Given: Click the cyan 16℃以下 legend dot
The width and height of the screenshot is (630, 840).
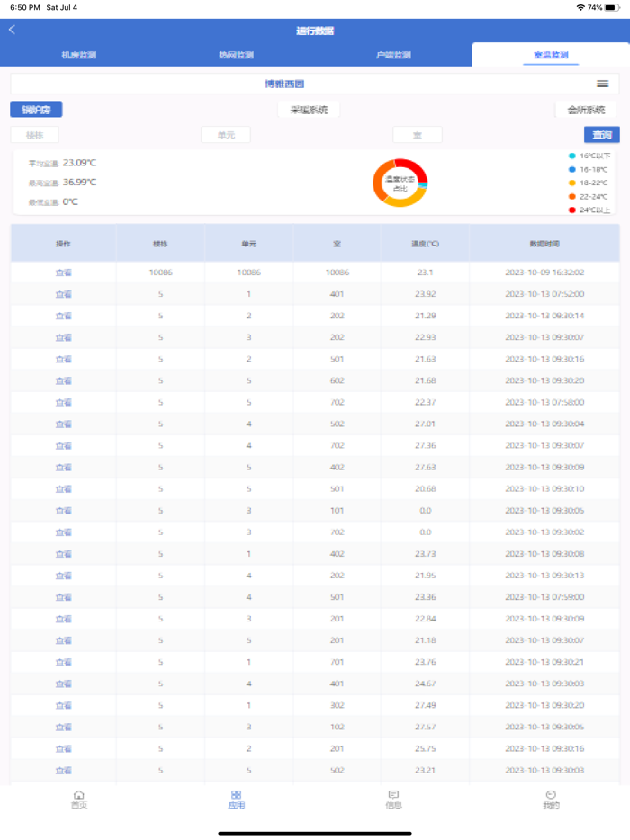Looking at the screenshot, I should click(572, 156).
